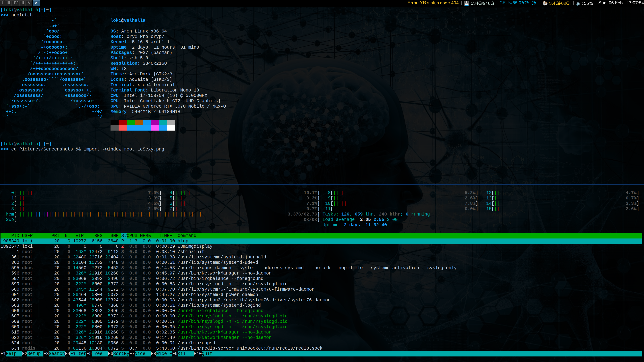
Task: Toggle Tree view with F5 button
Action: [x=97, y=353]
